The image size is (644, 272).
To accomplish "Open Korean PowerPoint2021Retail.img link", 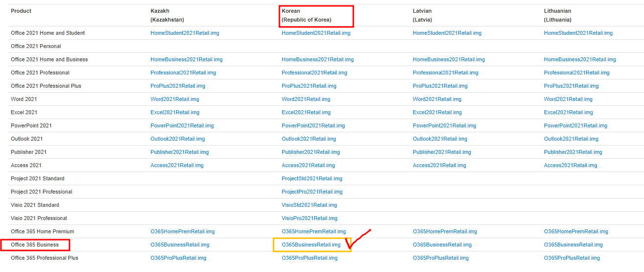I will (313, 125).
